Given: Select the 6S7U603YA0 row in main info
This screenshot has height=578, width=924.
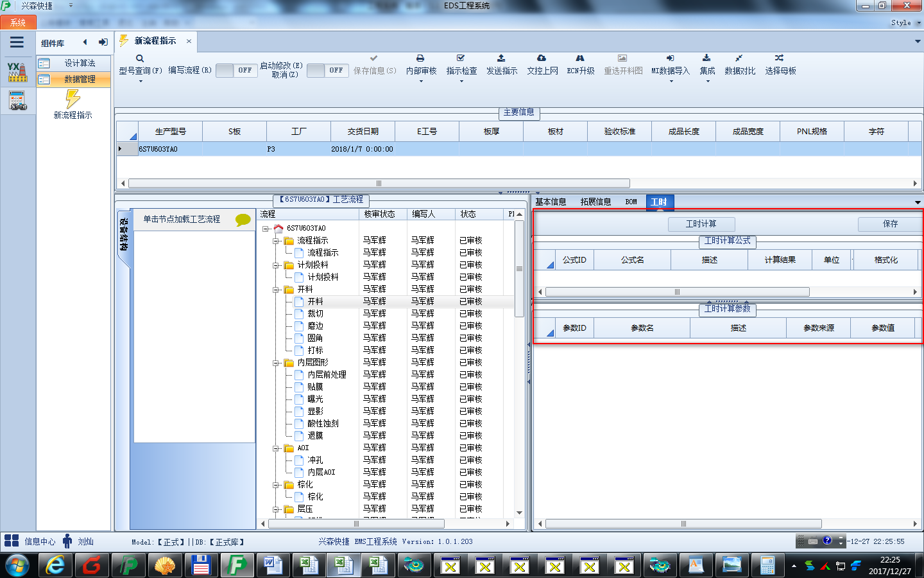Looking at the screenshot, I should 518,149.
